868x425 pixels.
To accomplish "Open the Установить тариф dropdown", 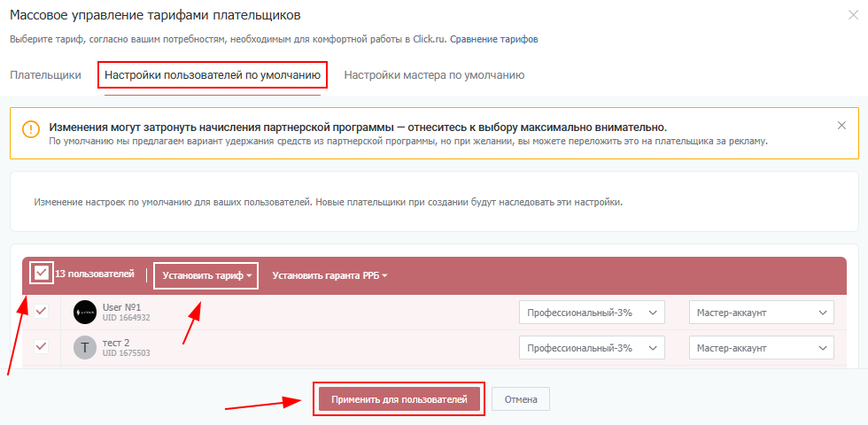I will pos(205,275).
